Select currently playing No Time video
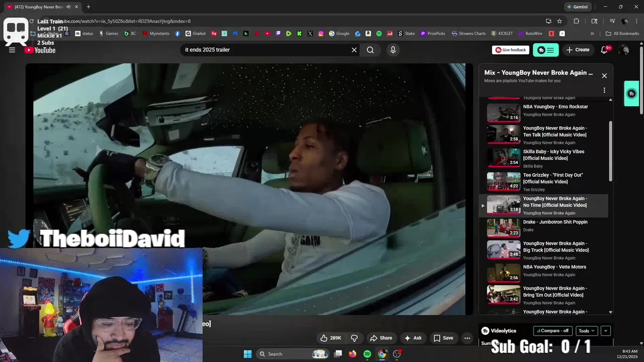Image resolution: width=644 pixels, height=362 pixels. tap(543, 205)
